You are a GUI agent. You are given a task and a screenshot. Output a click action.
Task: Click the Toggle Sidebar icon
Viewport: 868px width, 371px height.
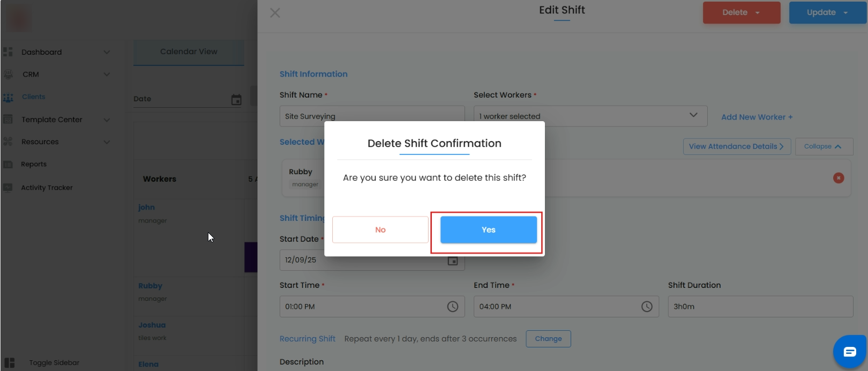9,362
